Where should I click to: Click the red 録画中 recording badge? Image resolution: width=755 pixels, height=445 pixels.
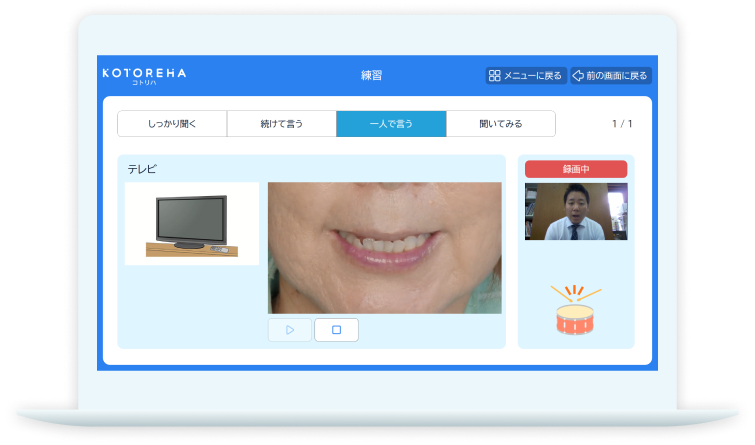click(x=575, y=169)
